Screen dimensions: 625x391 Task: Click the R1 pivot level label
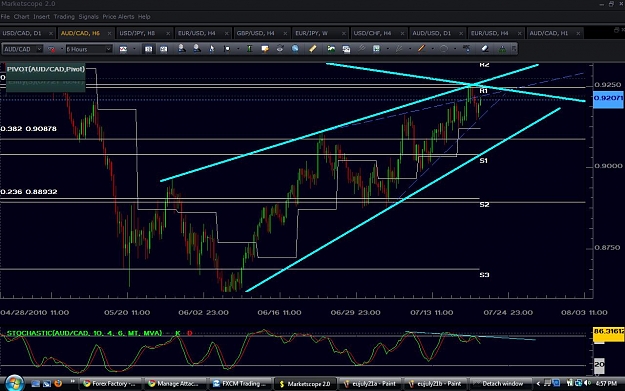coord(484,91)
